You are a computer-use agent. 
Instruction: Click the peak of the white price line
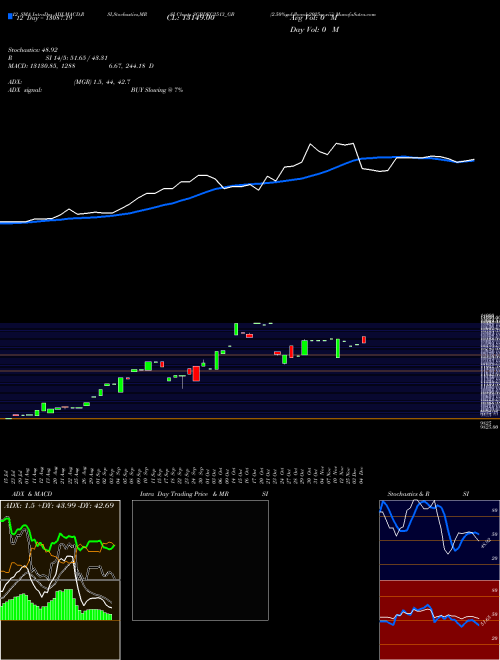point(337,144)
